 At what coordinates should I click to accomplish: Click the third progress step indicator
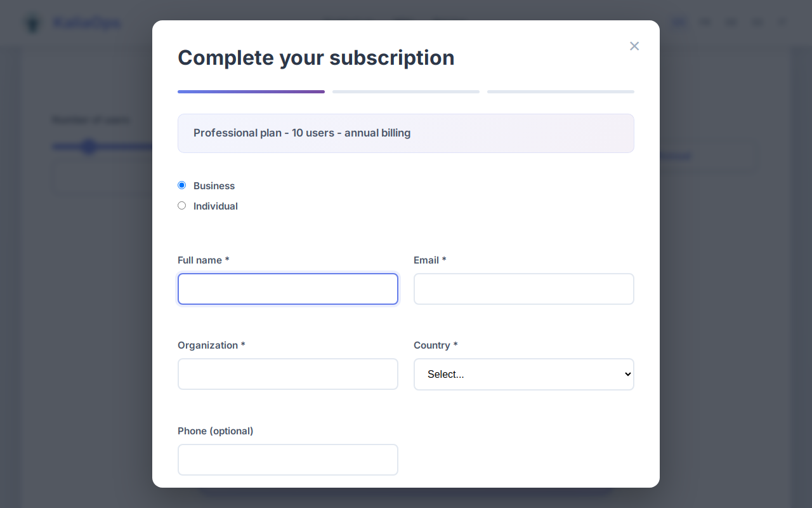560,91
